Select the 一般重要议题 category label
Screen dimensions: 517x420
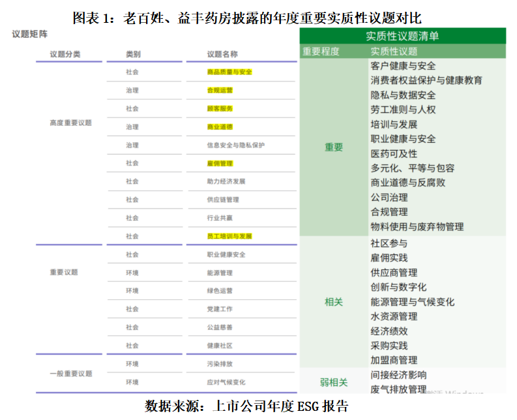pyautogui.click(x=71, y=374)
